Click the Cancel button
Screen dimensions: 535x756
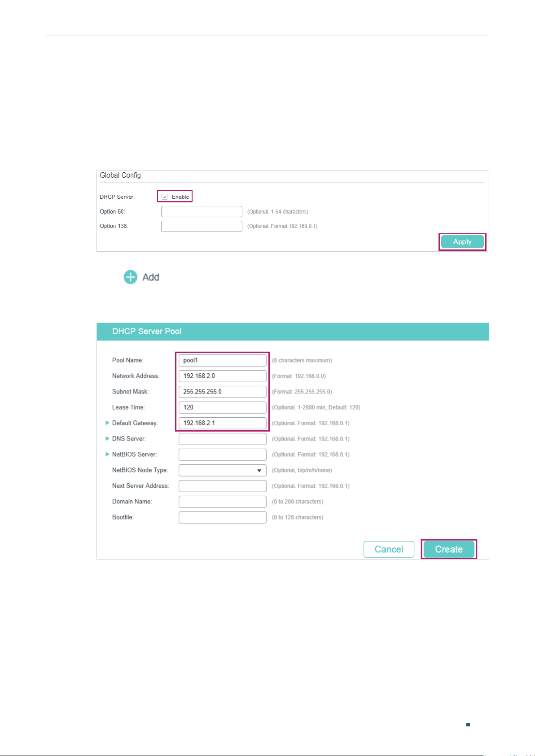[x=389, y=549]
